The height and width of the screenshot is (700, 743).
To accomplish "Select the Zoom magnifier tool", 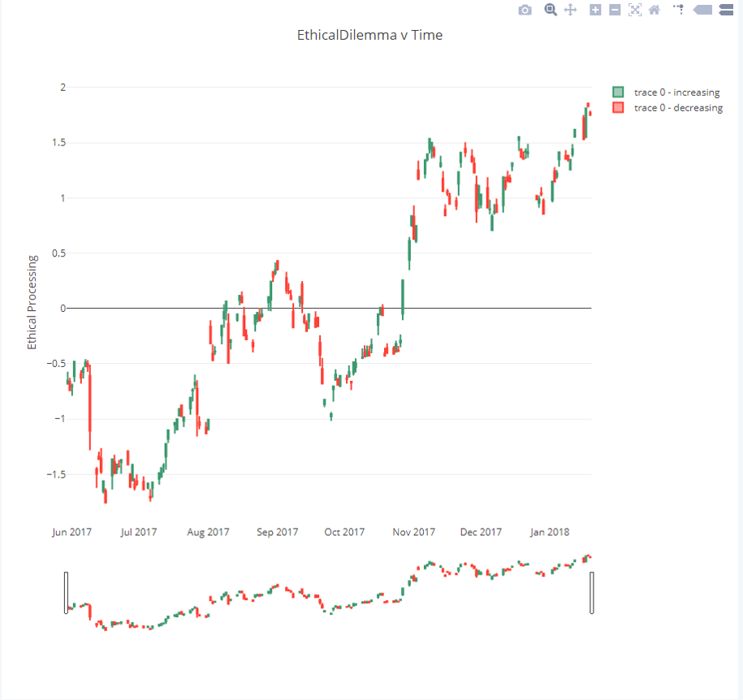I will pyautogui.click(x=550, y=10).
